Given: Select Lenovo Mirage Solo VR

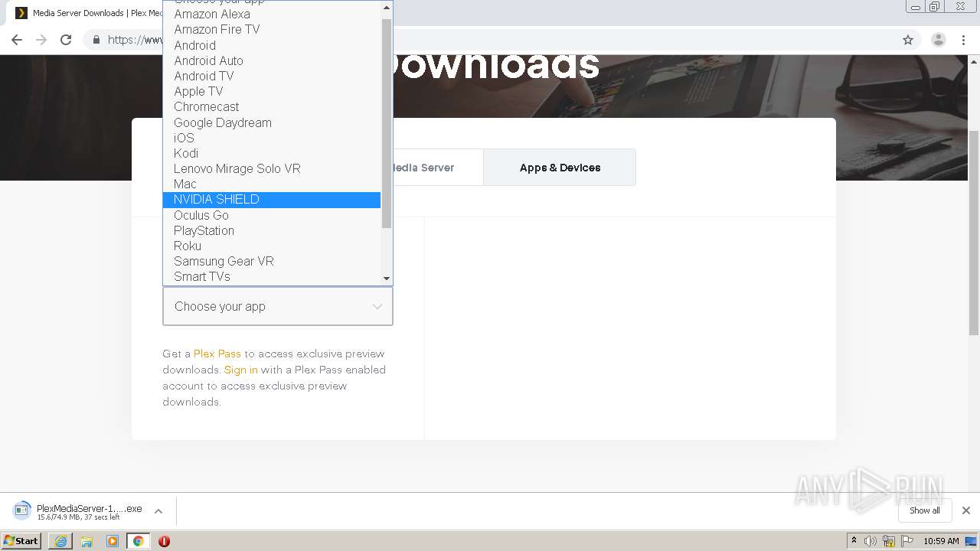Looking at the screenshot, I should tap(272, 168).
